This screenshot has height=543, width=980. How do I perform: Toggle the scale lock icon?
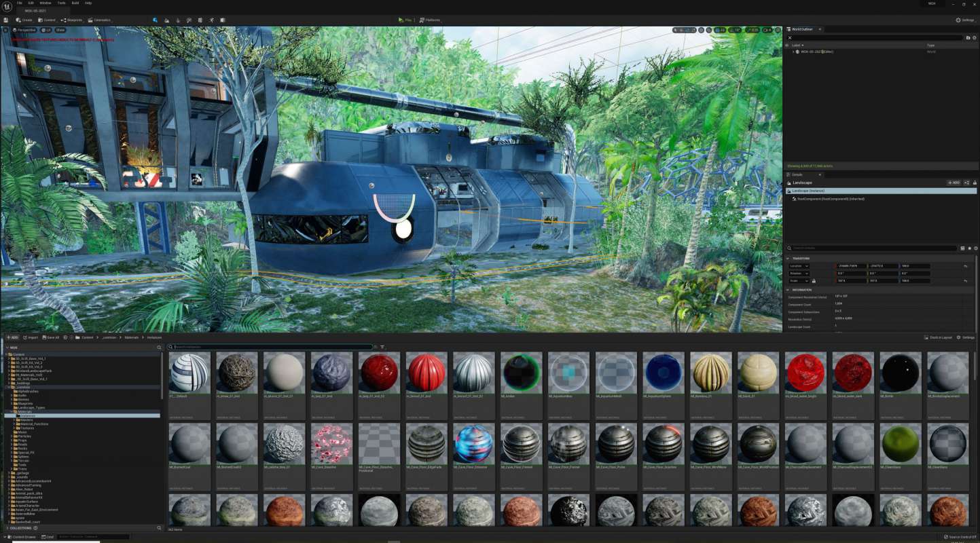click(x=814, y=281)
